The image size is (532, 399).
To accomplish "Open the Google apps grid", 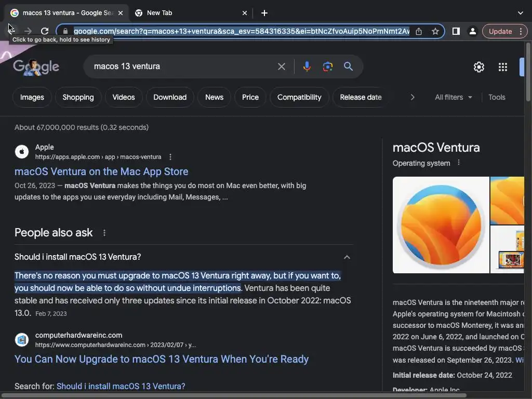I will [x=502, y=67].
